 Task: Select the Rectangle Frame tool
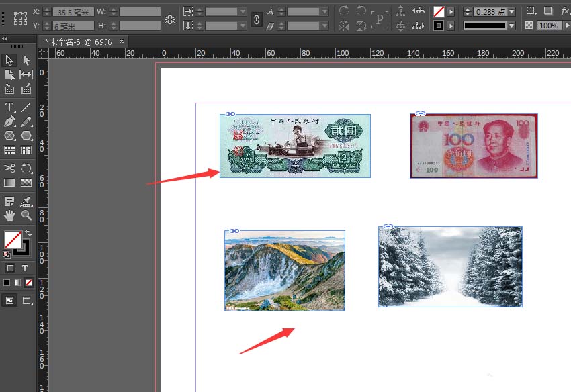9,136
